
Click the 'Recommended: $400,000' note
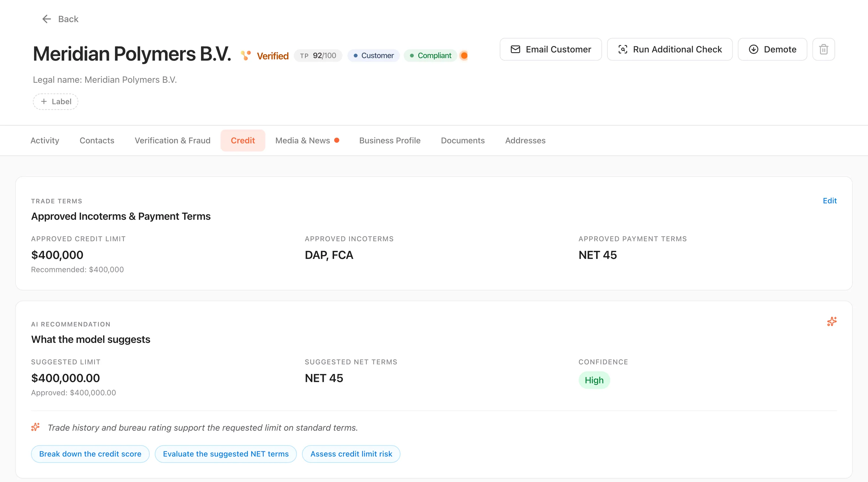(x=78, y=269)
